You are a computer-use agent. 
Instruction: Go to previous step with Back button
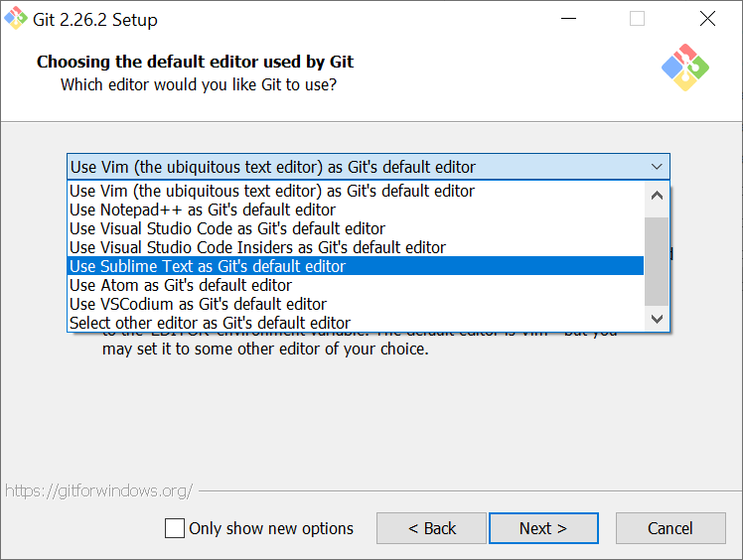[432, 528]
